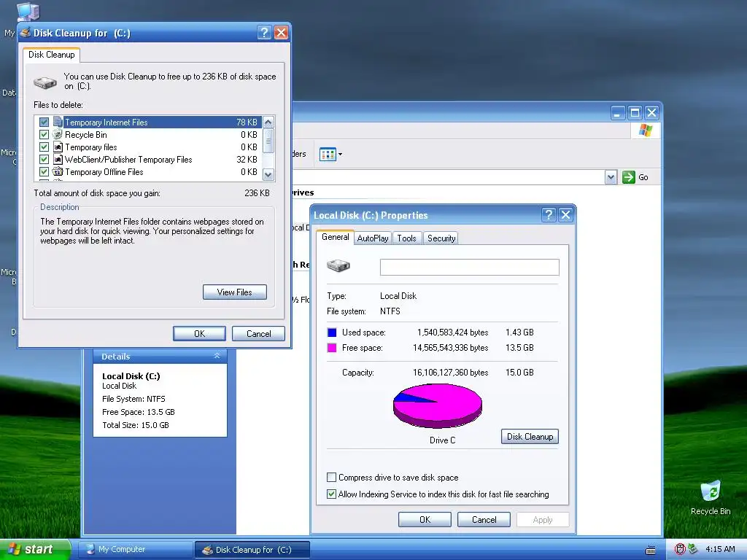Switch to the Security tab
Screen dimensions: 747x560
[x=441, y=238]
